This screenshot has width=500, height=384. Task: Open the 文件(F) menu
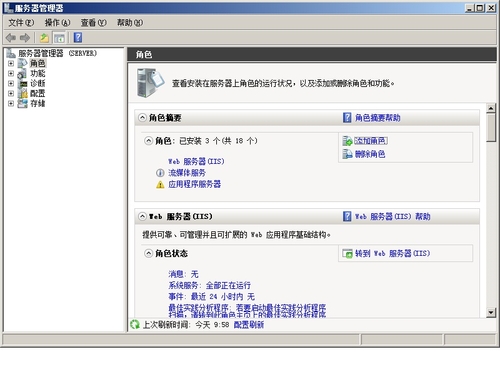pos(21,23)
